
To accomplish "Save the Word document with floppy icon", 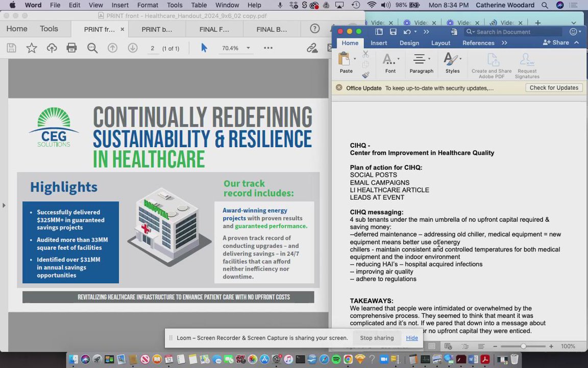I will click(393, 32).
